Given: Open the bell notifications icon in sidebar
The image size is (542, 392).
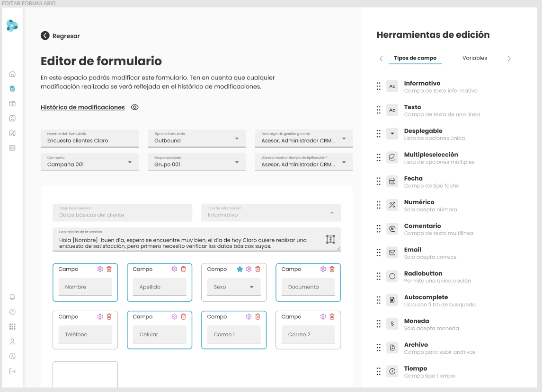Looking at the screenshot, I should 12,297.
